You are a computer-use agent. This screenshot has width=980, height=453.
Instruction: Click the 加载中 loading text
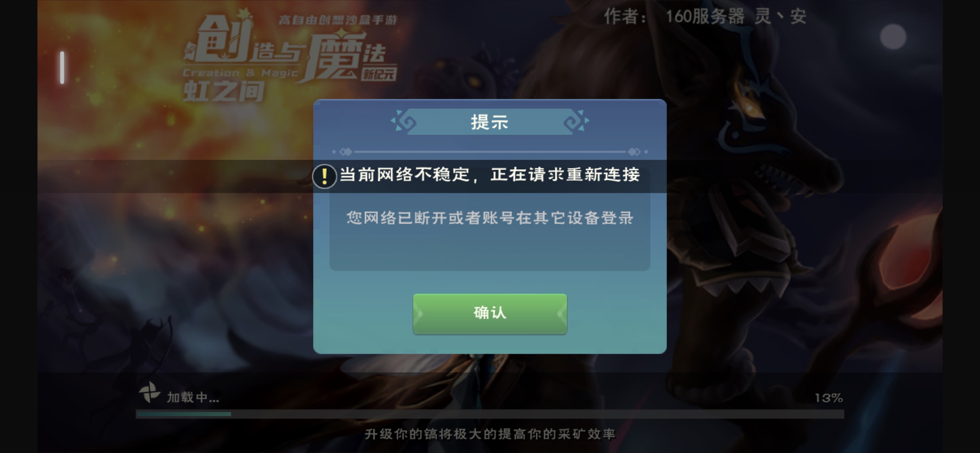[x=193, y=398]
